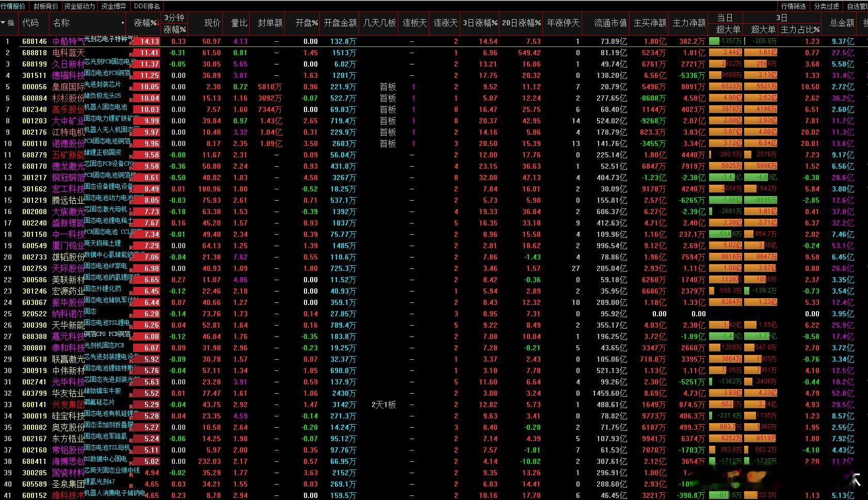Image resolution: width=868 pixels, height=500 pixels.
Task: Click stock code 920522
Action: click(x=35, y=314)
